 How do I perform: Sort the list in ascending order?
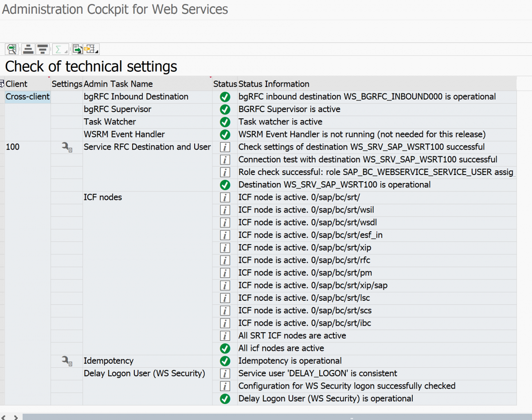pos(28,49)
